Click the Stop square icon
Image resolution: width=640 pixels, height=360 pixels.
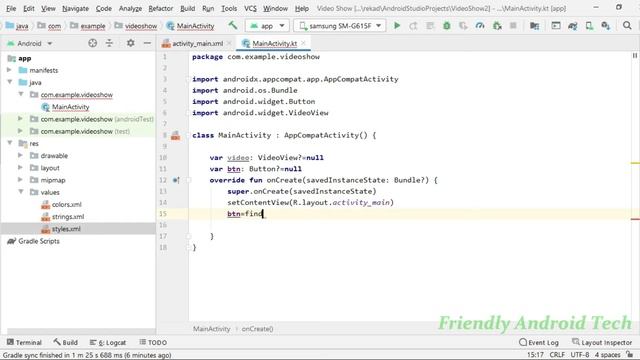(513, 26)
